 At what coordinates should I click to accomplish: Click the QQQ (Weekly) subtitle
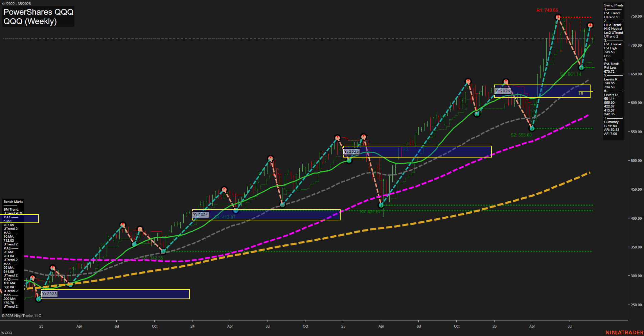point(30,21)
